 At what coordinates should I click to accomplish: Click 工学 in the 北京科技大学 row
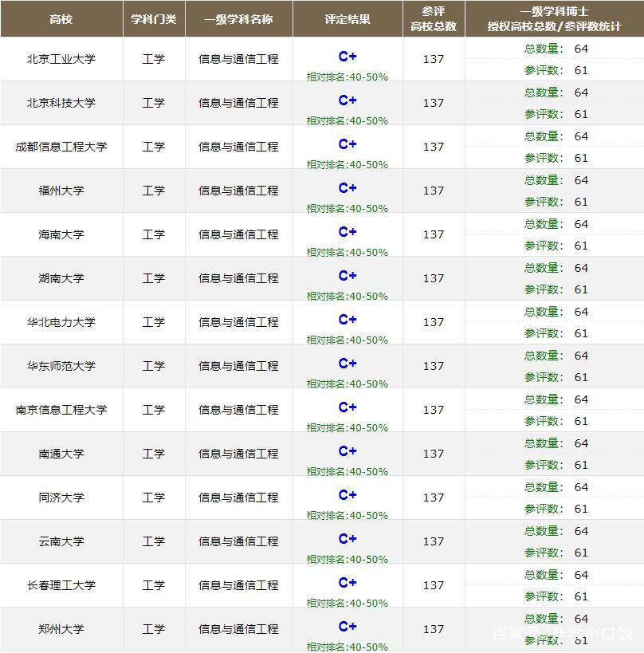(x=154, y=103)
